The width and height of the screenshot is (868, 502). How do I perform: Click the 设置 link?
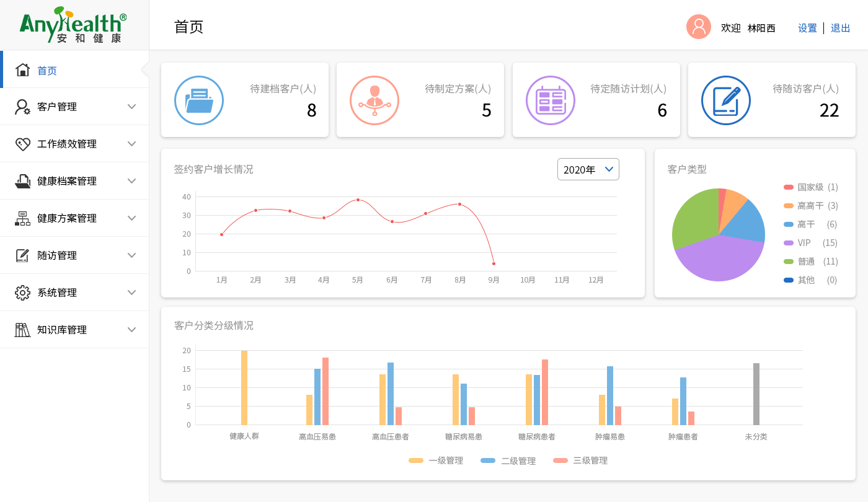tap(807, 28)
